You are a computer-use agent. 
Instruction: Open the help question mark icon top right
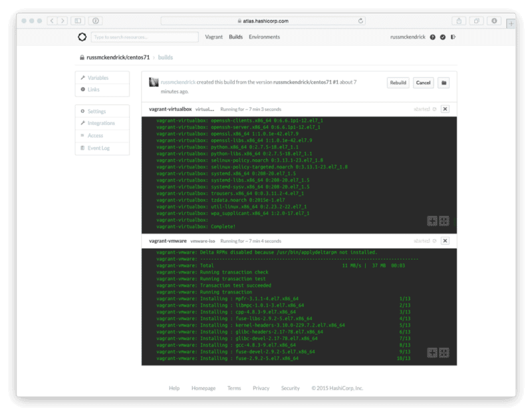(432, 37)
